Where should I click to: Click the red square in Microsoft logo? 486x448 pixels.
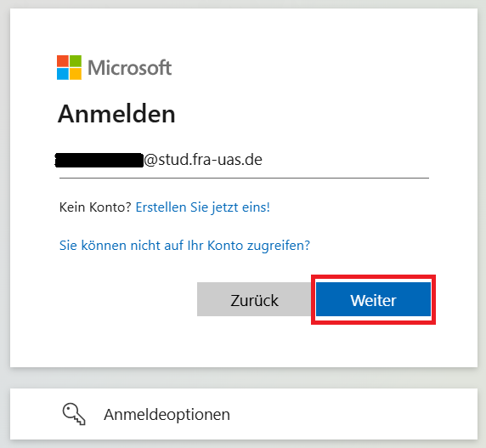coord(63,61)
